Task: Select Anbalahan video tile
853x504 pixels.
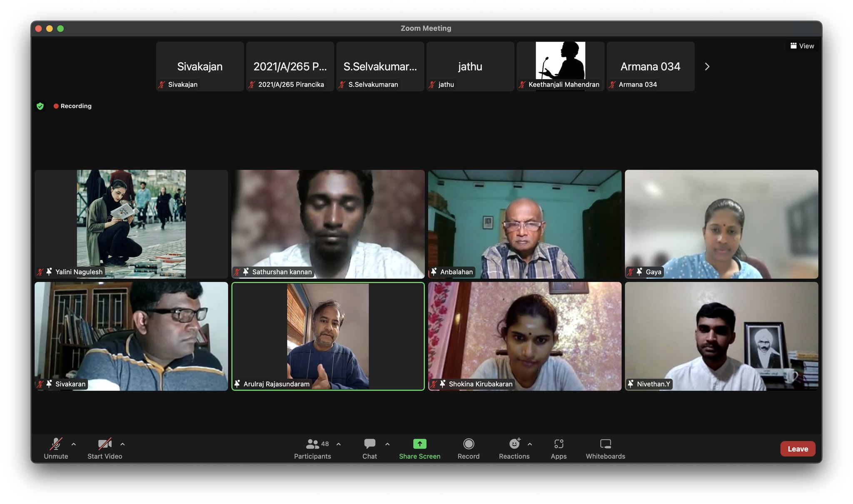Action: (x=525, y=224)
